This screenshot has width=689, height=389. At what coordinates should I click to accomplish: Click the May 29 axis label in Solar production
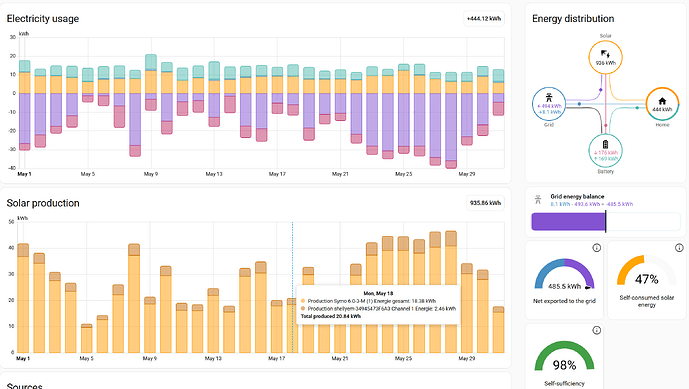tap(467, 359)
